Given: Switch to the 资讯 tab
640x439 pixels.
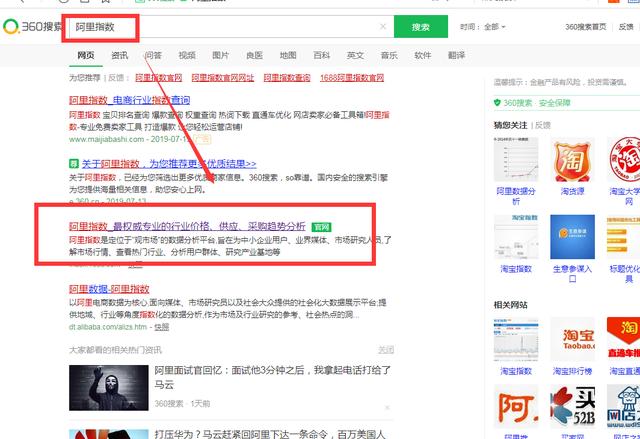Looking at the screenshot, I should pyautogui.click(x=120, y=55).
